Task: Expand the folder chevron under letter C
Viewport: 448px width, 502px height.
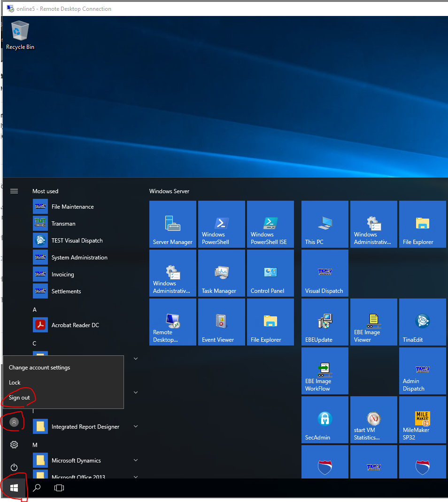Action: pos(136,359)
